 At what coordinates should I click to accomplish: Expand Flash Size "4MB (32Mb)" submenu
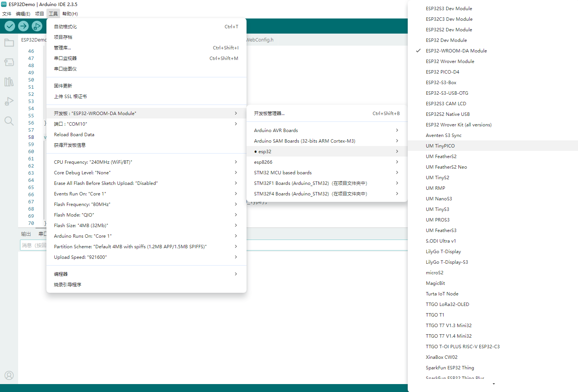(x=146, y=225)
